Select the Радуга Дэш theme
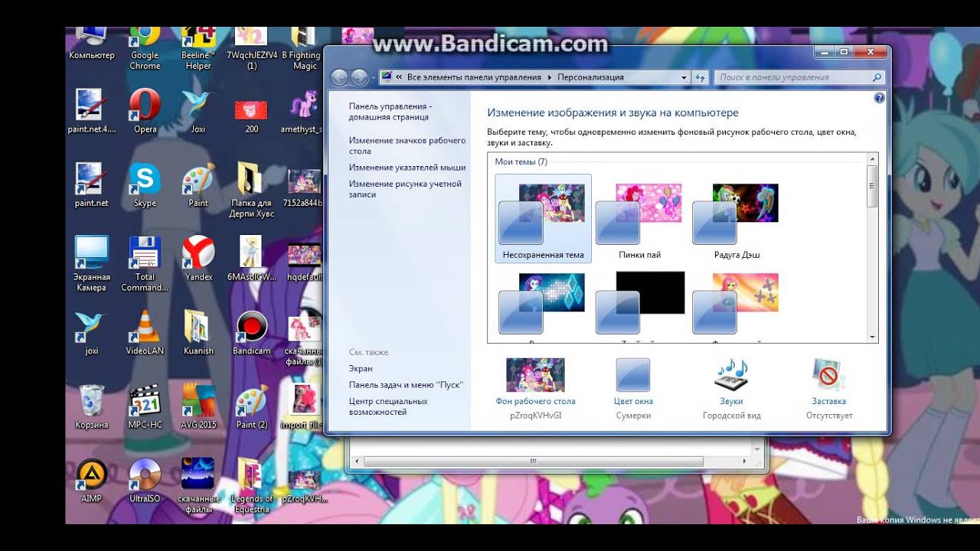Screen dimensions: 980x551 [x=736, y=221]
